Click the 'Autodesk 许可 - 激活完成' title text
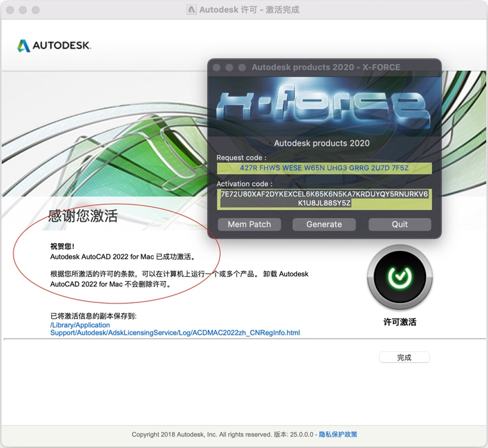This screenshot has width=488, height=448. pyautogui.click(x=249, y=10)
